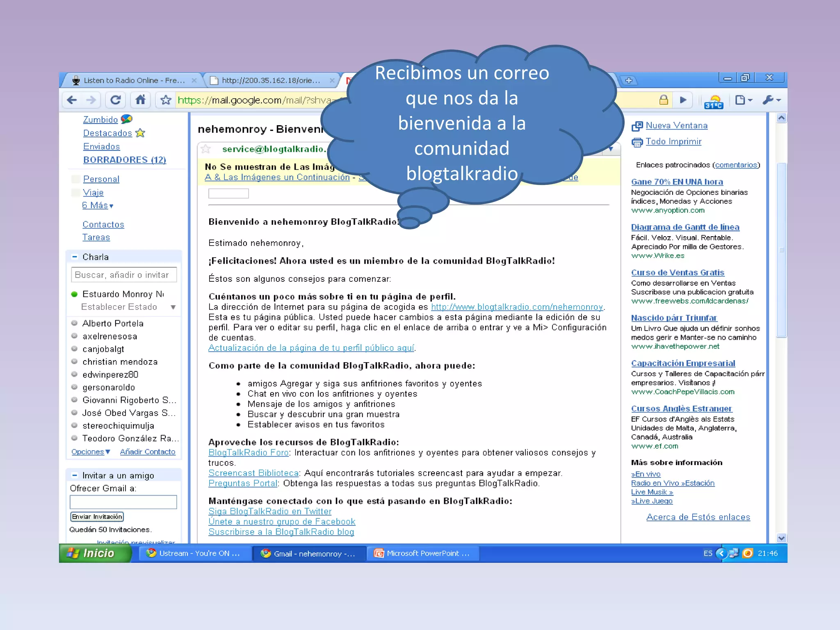Screen dimensions: 840x630
Task: Open the Únete a nuestro grupo de Facebook link
Action: tap(282, 521)
